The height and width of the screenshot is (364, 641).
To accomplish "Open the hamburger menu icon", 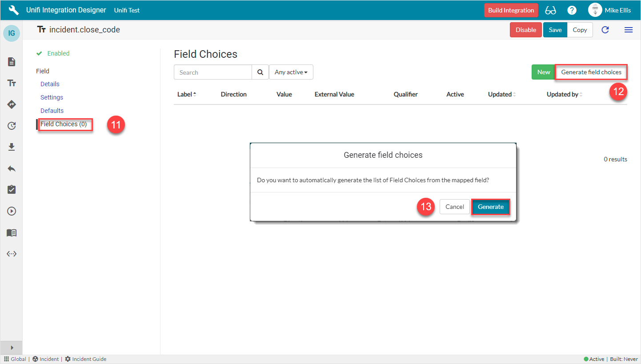I will (629, 30).
